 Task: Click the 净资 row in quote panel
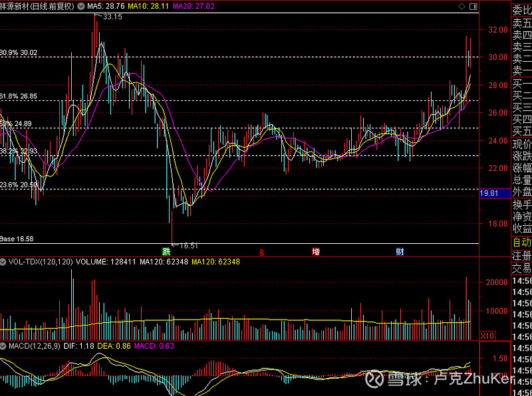[522, 217]
